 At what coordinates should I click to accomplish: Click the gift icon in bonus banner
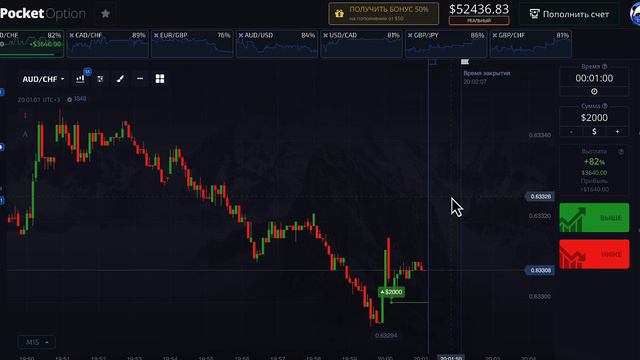click(339, 14)
